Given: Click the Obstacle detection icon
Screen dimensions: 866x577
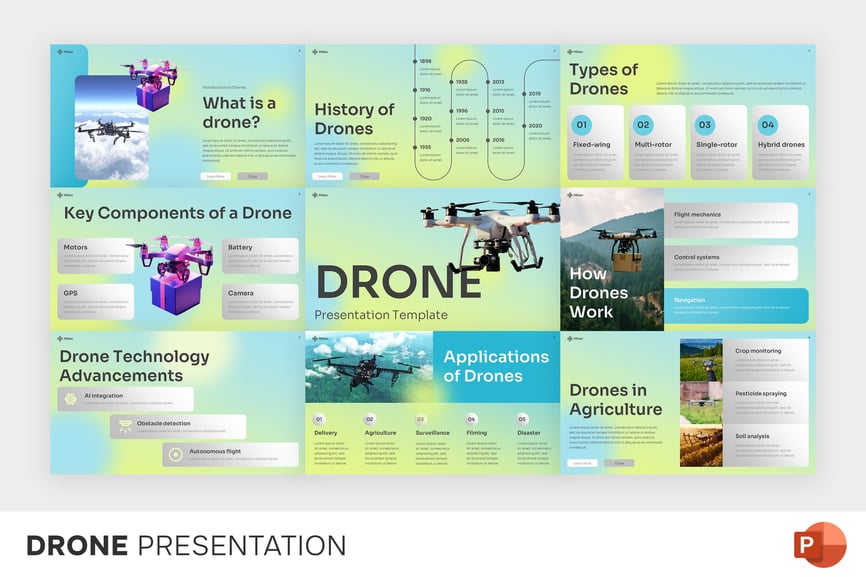Looking at the screenshot, I should pos(124,426).
